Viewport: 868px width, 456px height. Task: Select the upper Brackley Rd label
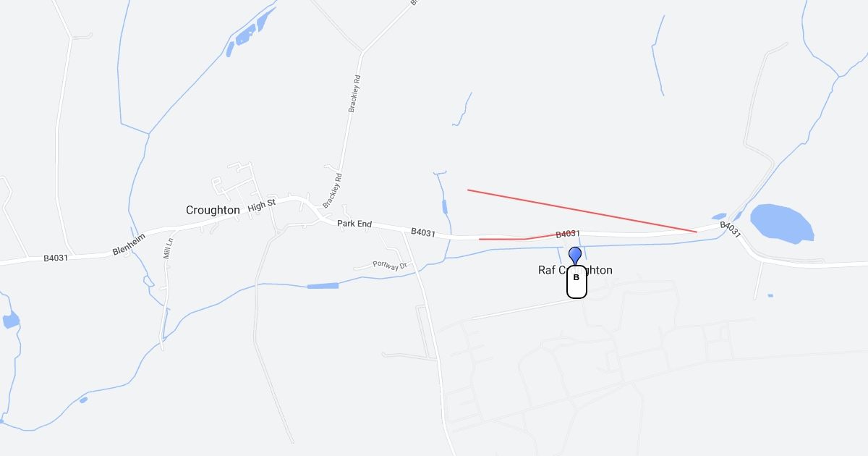[354, 93]
